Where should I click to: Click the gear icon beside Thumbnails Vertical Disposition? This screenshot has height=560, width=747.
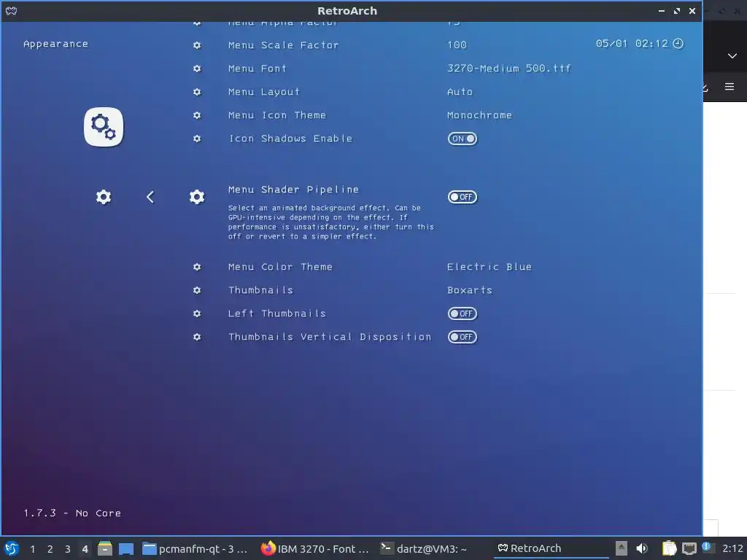(x=197, y=337)
